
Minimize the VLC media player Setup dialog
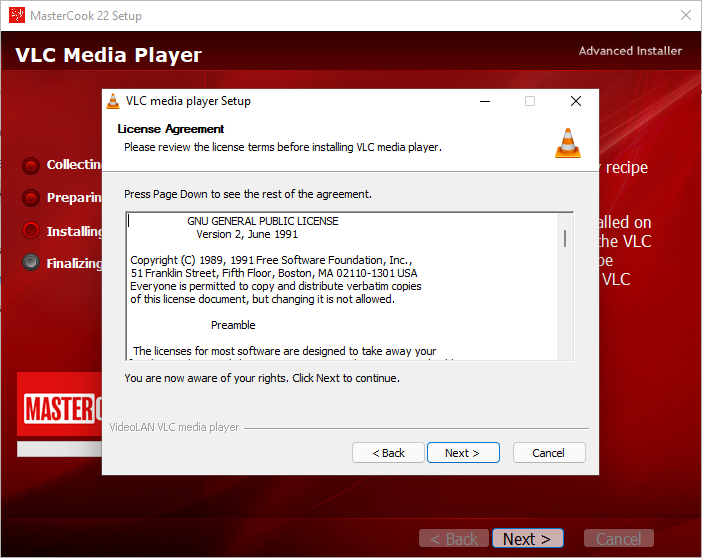(x=485, y=101)
